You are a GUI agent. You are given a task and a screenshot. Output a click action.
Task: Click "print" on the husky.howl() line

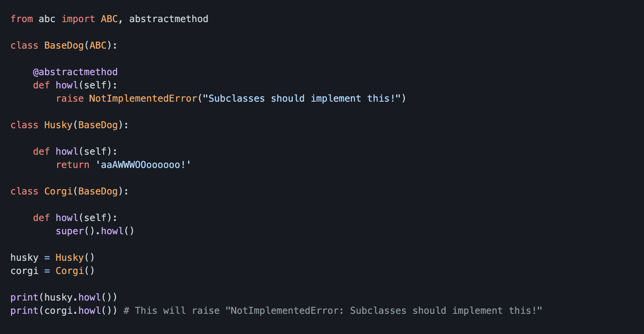pyautogui.click(x=24, y=298)
